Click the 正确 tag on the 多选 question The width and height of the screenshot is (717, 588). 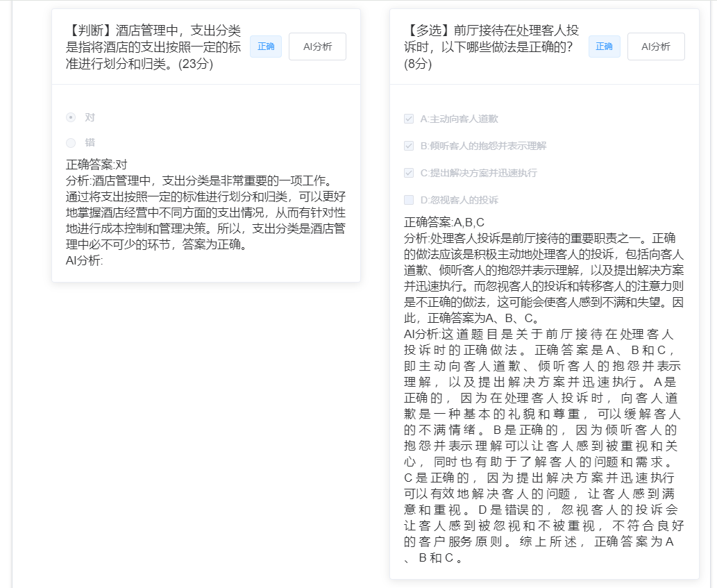[x=604, y=47]
